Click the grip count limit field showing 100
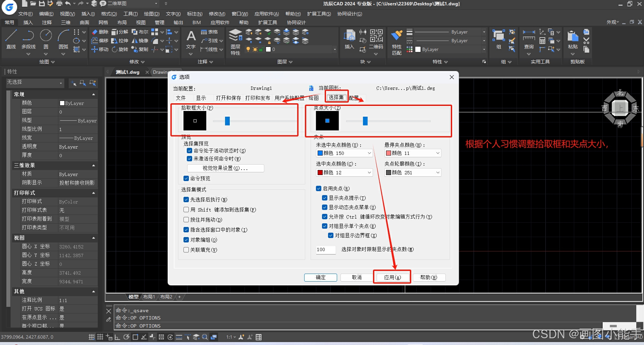Viewport: 644px width, 345px height. 325,249
